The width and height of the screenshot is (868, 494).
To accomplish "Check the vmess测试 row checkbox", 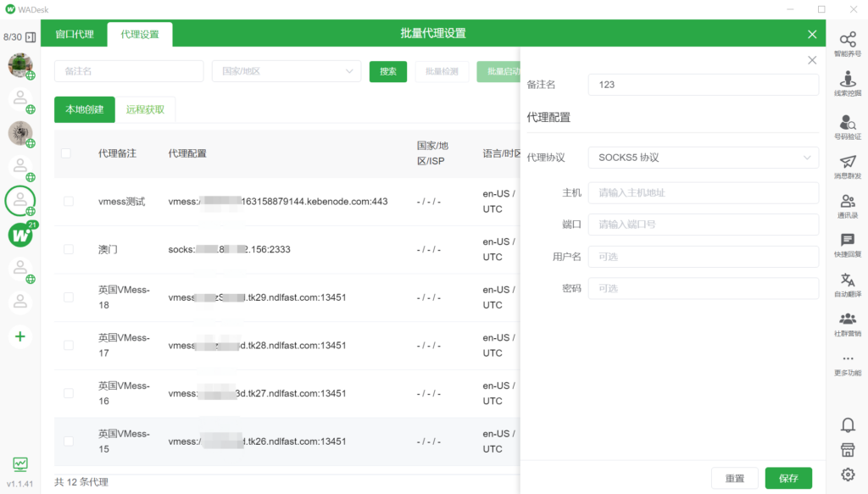I will 68,202.
